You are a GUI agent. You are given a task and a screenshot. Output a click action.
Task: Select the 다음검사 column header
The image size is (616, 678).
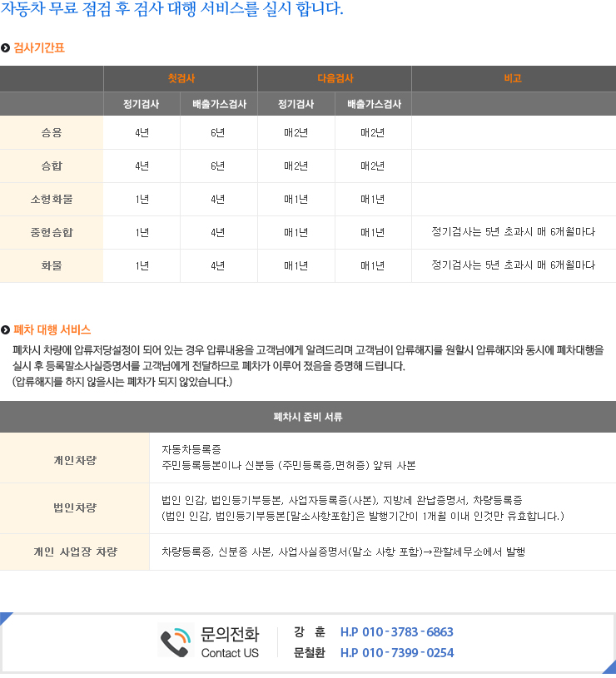point(335,78)
